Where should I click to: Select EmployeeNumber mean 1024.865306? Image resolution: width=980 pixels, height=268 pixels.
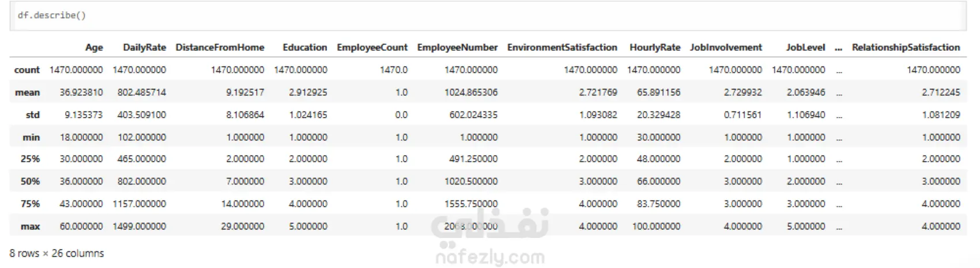pos(471,92)
